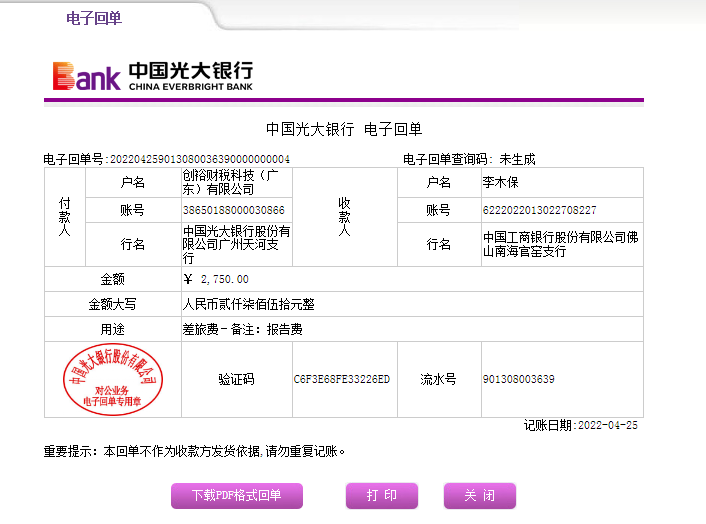706x524 pixels.
Task: Click the amount ¥ 2,750.00
Action: click(x=216, y=279)
